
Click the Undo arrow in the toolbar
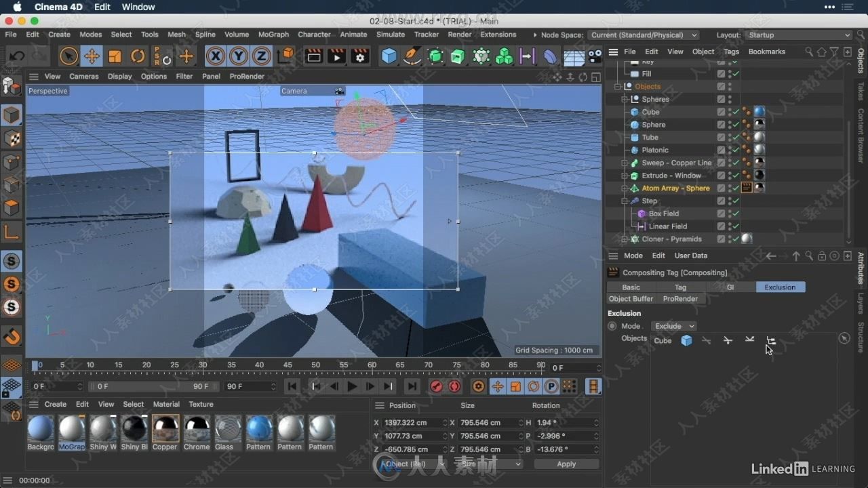click(18, 56)
